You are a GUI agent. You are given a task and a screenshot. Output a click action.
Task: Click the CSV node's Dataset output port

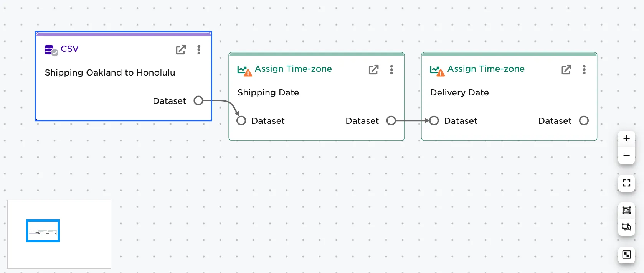(x=198, y=101)
